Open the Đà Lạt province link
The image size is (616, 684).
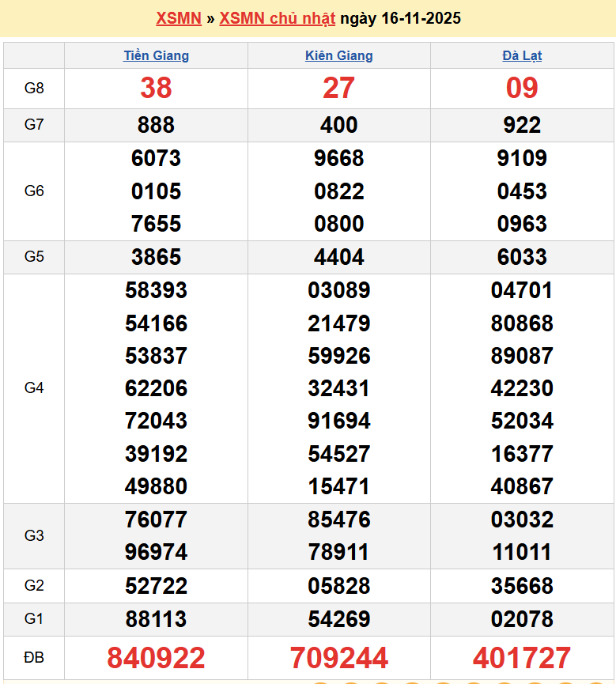point(522,55)
